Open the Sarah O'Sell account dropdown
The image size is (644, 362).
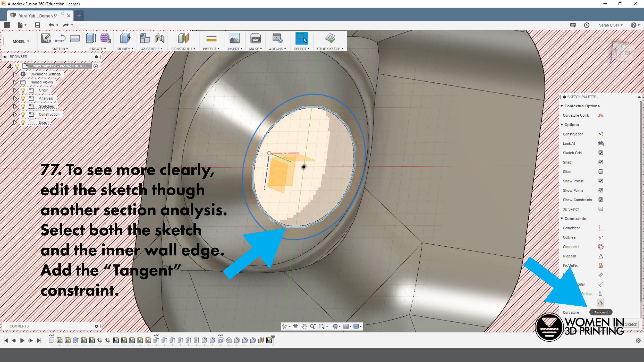coord(611,25)
